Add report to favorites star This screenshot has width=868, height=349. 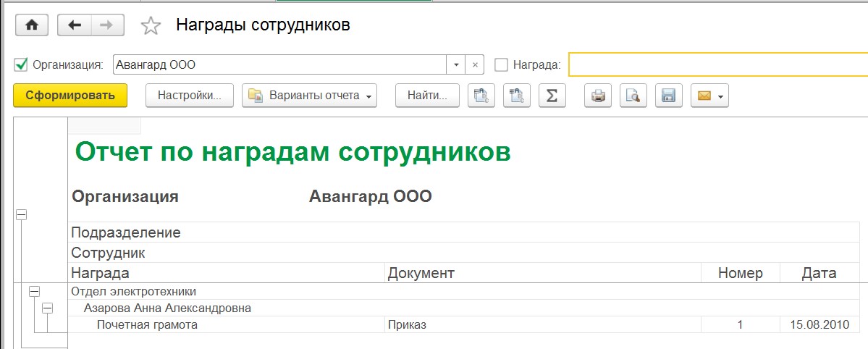[151, 25]
